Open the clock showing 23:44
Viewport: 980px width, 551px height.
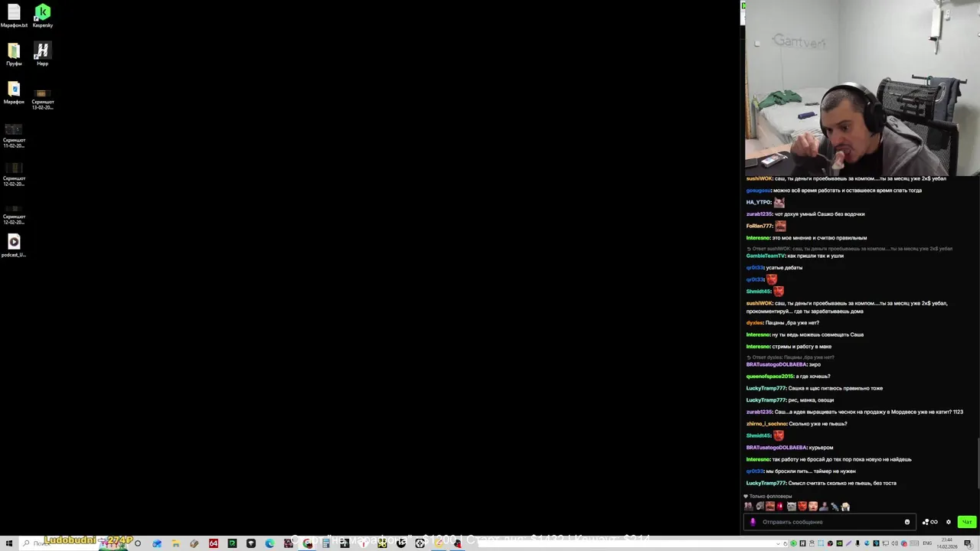pyautogui.click(x=947, y=543)
